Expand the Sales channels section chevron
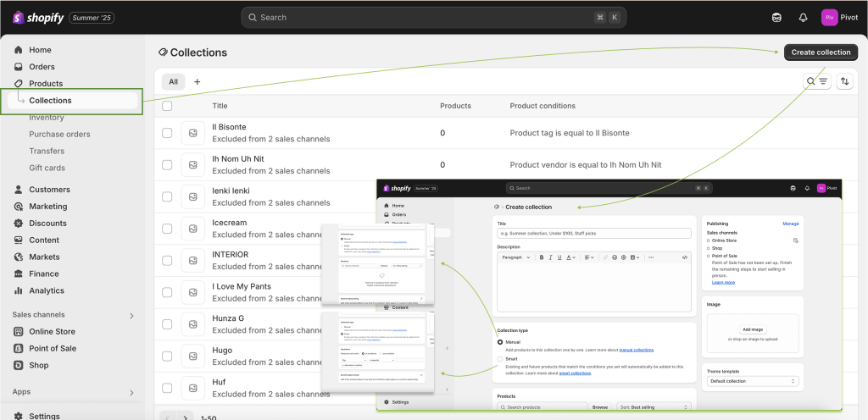 (131, 316)
